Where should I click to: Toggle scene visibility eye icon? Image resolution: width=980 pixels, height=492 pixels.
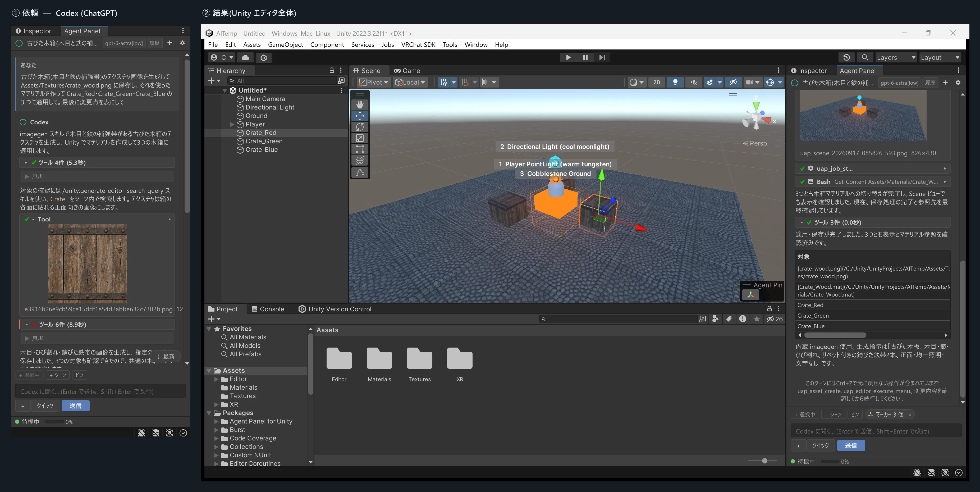733,82
